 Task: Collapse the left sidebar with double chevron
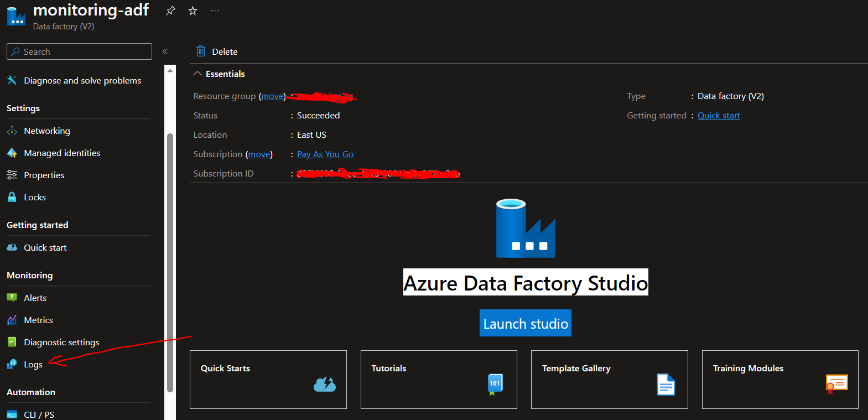[x=165, y=51]
